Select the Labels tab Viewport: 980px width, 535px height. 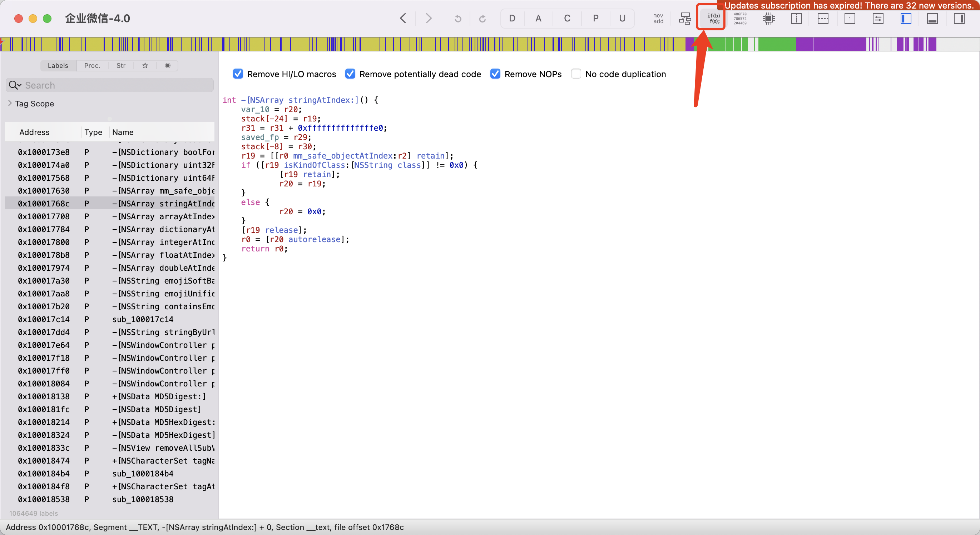click(58, 65)
